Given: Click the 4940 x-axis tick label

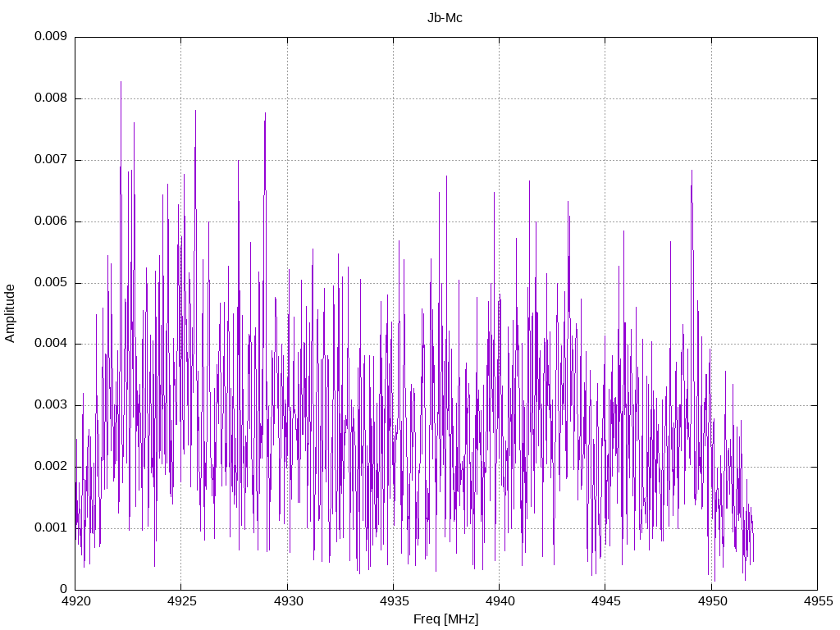Looking at the screenshot, I should point(500,601).
